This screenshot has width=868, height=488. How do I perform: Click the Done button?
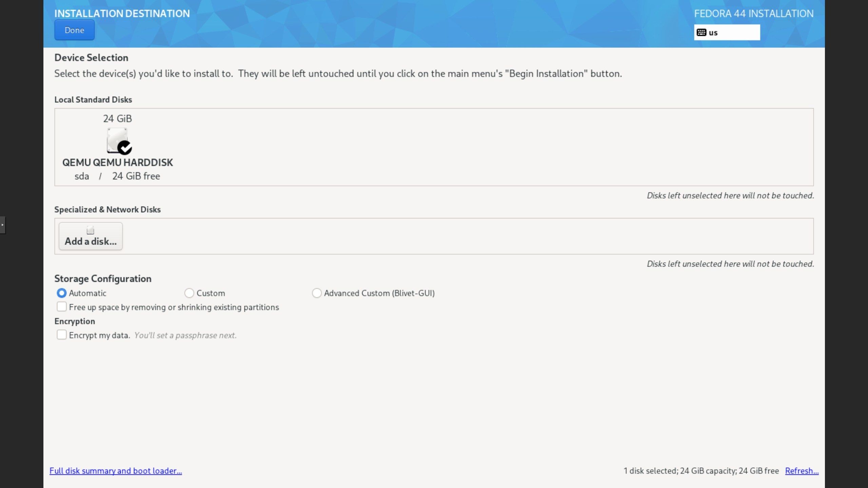click(74, 30)
